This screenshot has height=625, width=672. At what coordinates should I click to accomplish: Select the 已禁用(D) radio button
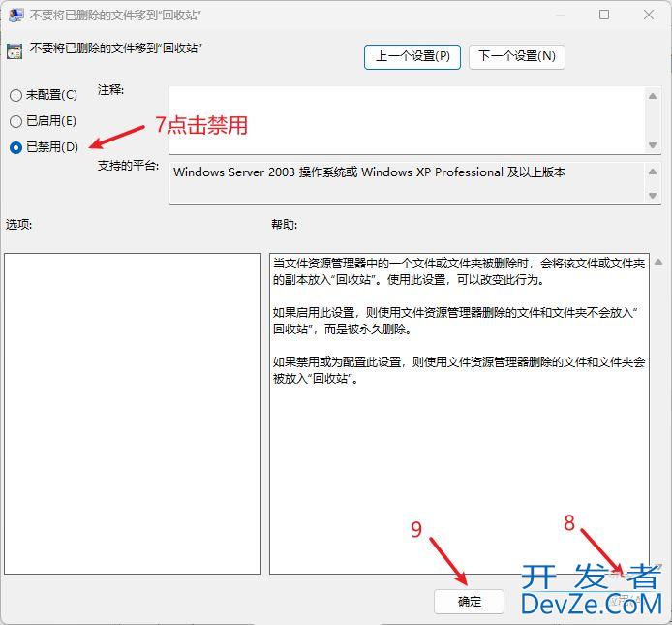(15, 147)
